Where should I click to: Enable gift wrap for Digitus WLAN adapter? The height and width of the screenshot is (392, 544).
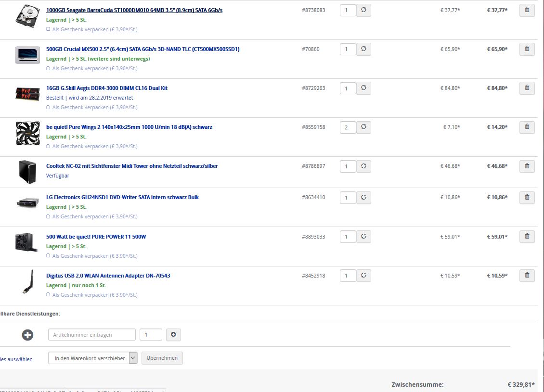click(48, 295)
